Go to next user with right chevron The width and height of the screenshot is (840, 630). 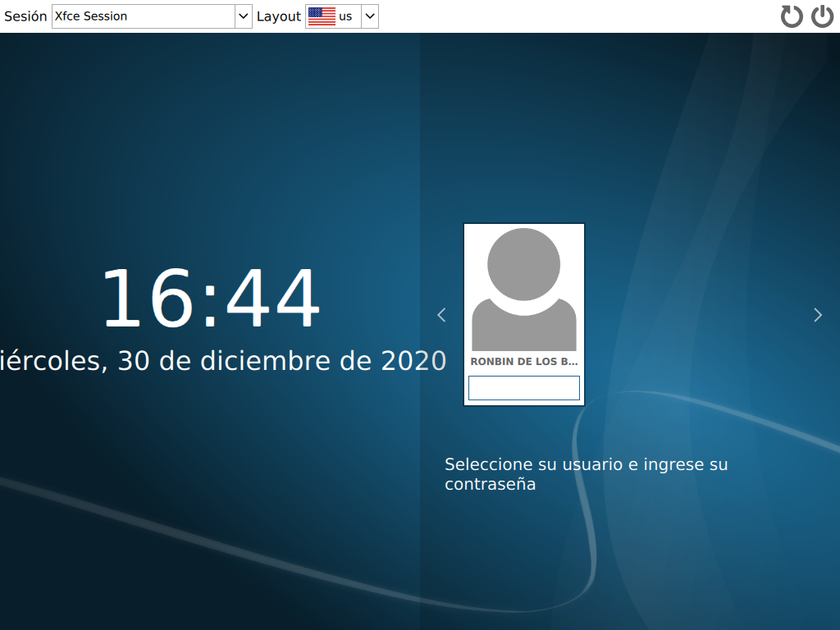coord(818,315)
